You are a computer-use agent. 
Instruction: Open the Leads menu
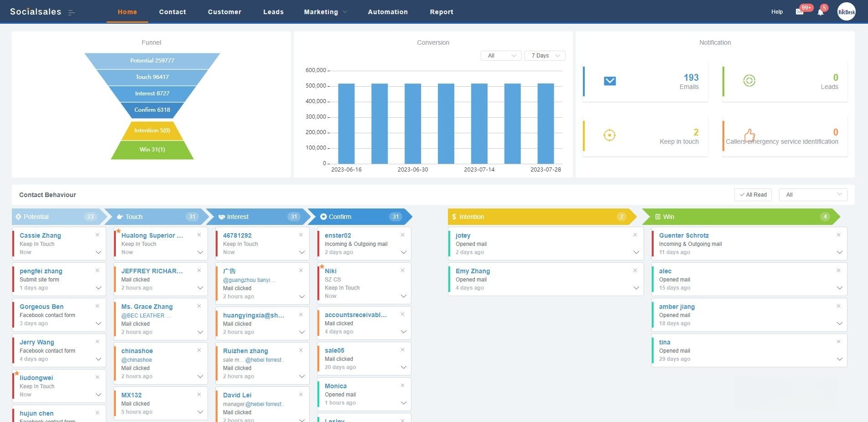[273, 12]
